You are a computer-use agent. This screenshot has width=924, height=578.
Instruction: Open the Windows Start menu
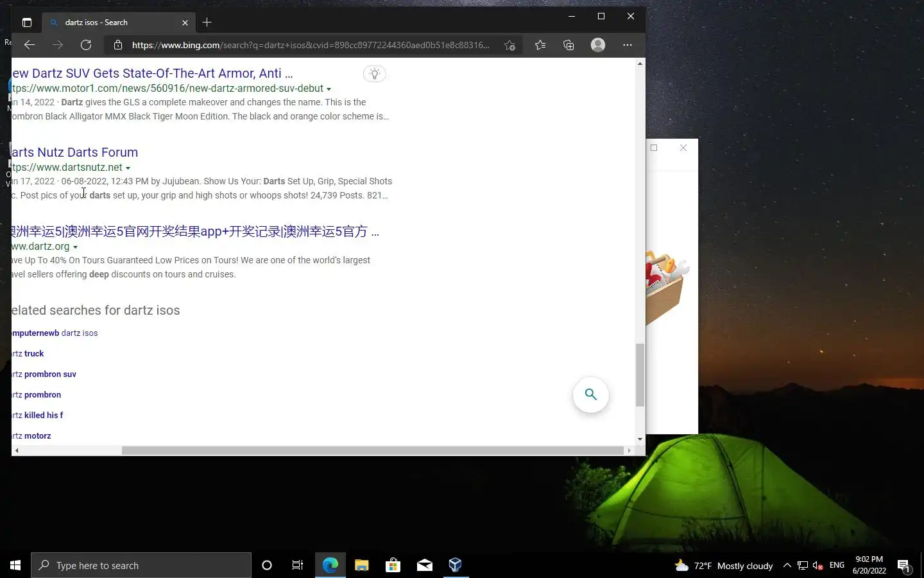(x=15, y=565)
